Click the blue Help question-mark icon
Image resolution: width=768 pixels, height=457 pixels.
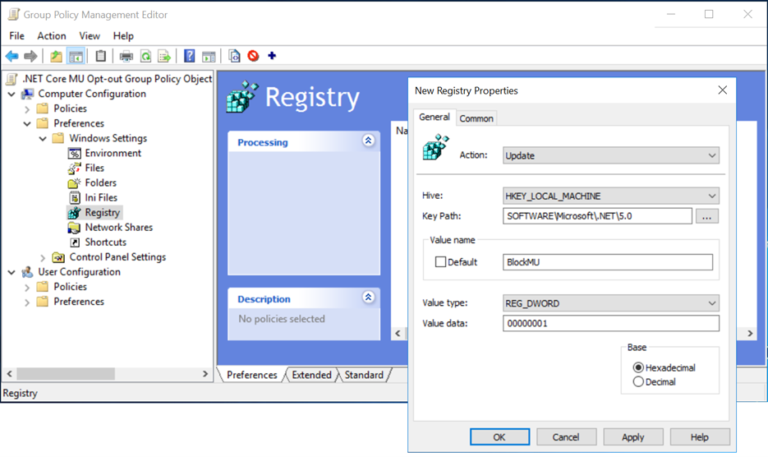click(x=190, y=56)
